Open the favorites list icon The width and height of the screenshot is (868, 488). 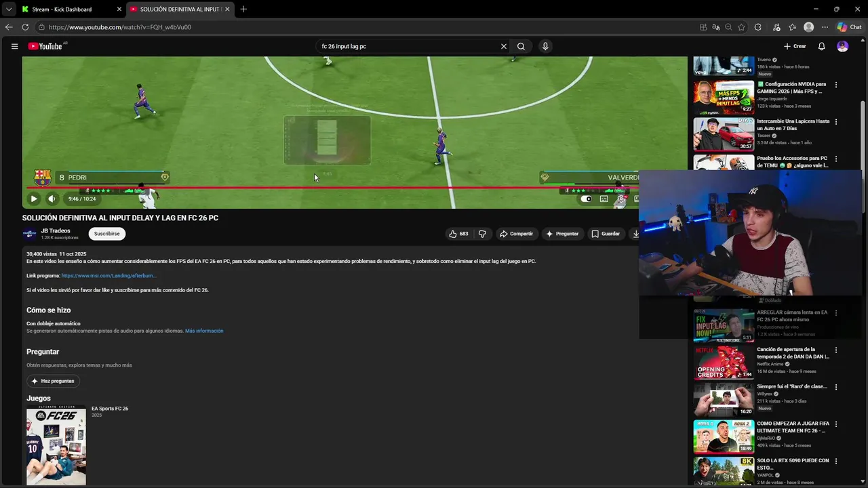793,27
